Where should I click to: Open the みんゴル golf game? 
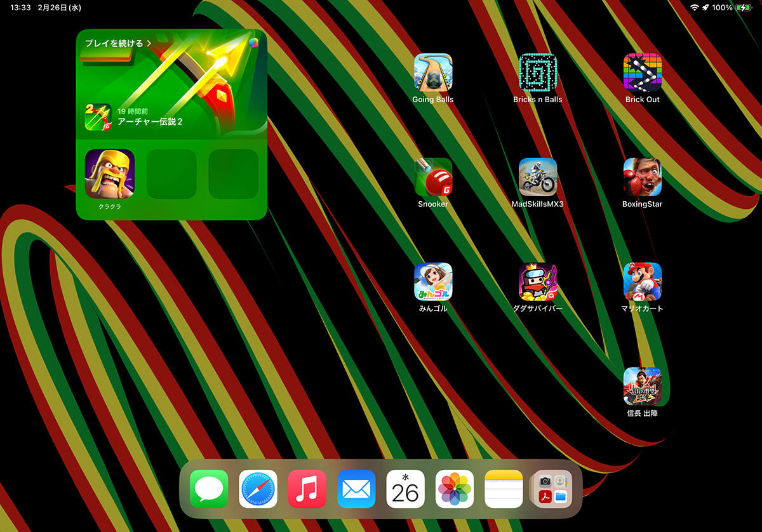433,281
